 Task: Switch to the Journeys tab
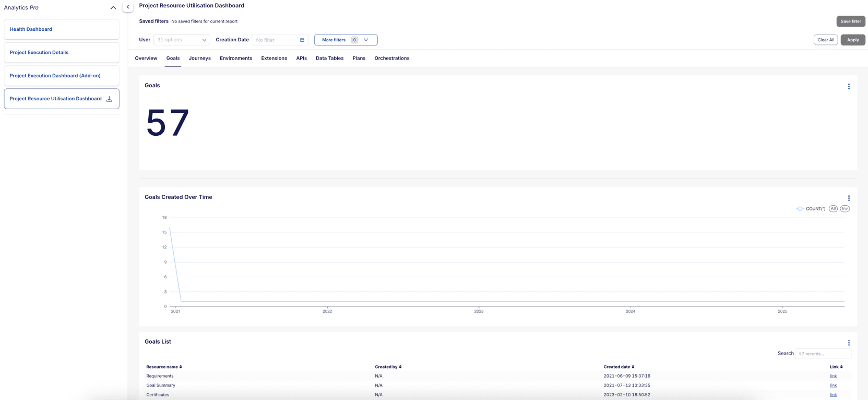point(199,58)
